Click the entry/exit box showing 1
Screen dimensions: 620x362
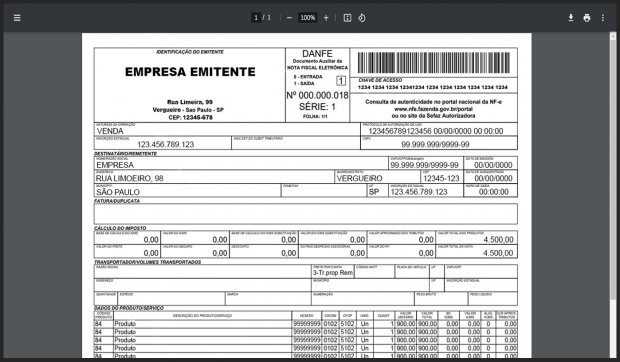pyautogui.click(x=341, y=81)
